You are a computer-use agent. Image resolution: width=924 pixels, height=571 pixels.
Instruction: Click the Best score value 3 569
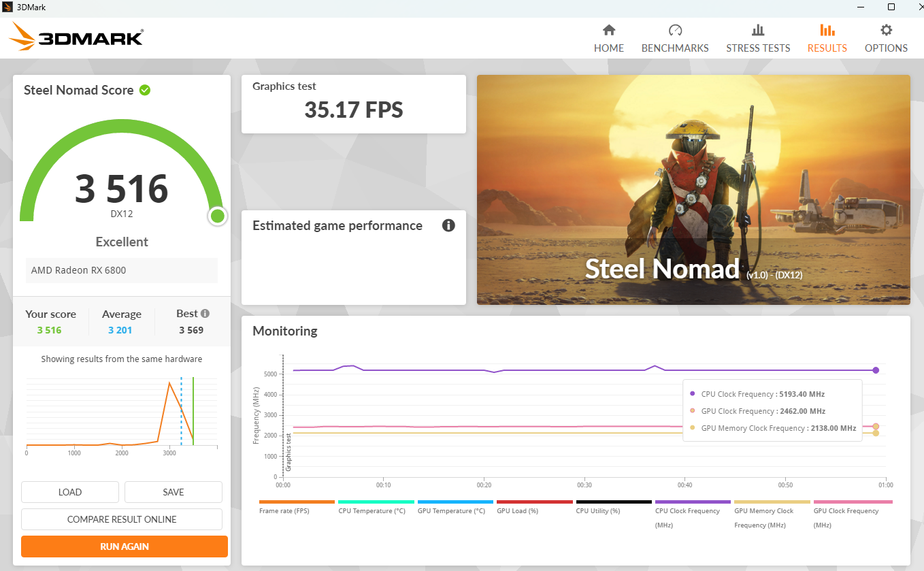[x=191, y=330]
